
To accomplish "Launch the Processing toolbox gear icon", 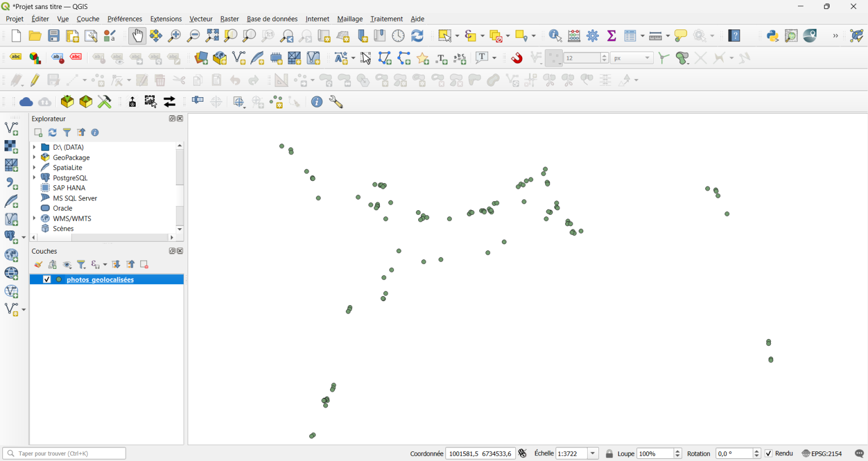I will 592,35.
